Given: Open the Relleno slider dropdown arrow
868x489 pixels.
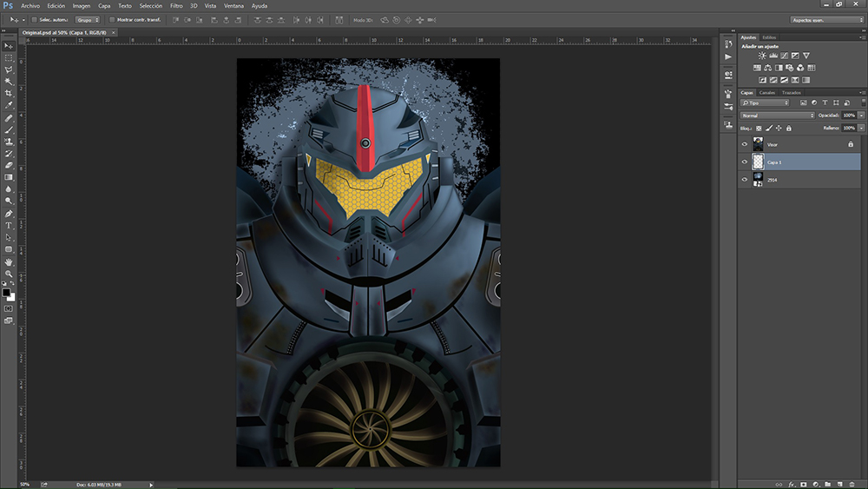Looking at the screenshot, I should click(861, 128).
